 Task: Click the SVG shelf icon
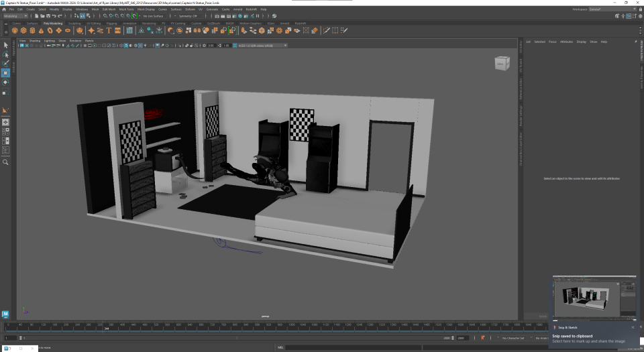pyautogui.click(x=118, y=30)
